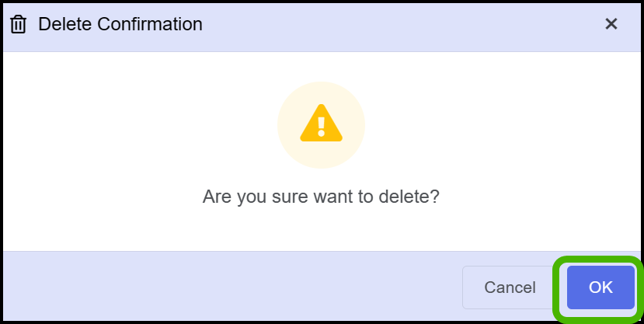Click the dialog footer bar left of Cancel
Viewport: 644px width, 324px height.
[x=230, y=286]
